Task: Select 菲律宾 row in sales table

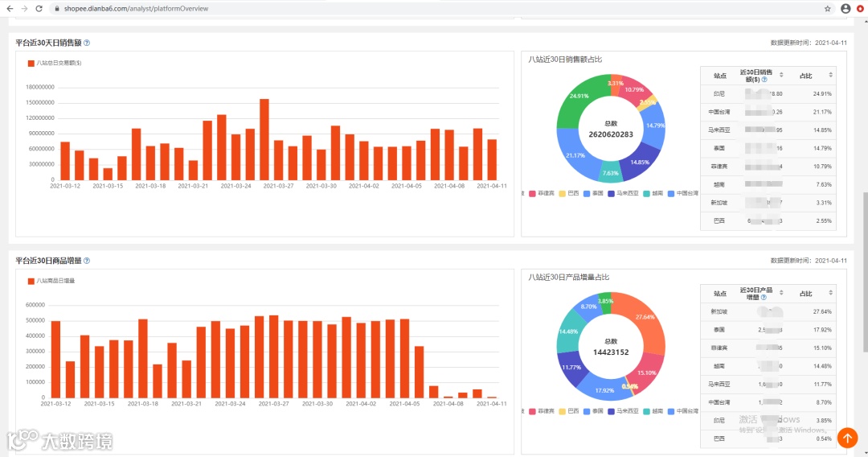Action: (768, 167)
